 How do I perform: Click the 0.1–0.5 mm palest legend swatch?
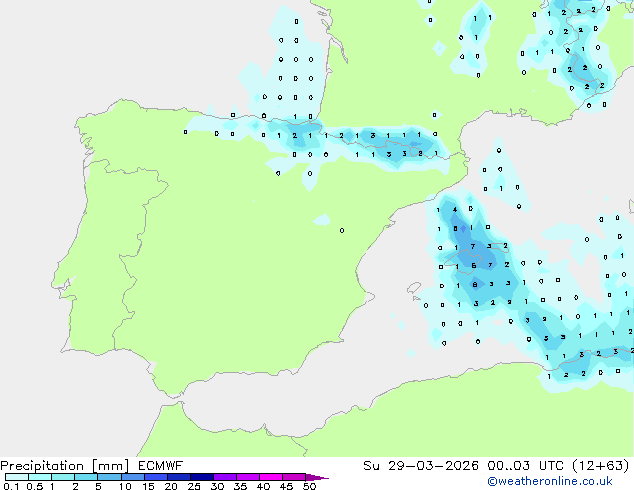(x=17, y=477)
